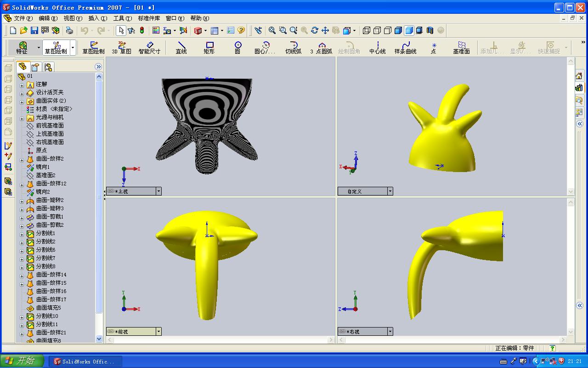Screen dimensions: 588x368
Task: Activate the Select arrow tool
Action: pos(121,30)
